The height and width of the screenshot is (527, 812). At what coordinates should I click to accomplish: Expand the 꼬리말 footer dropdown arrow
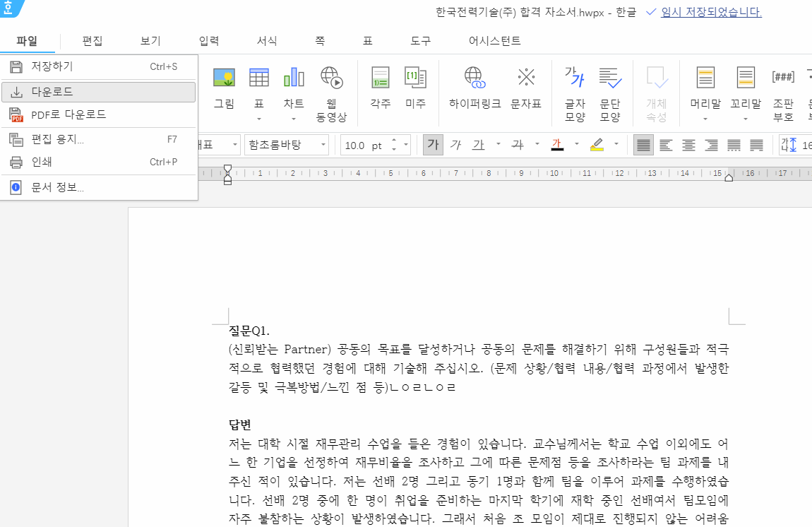(x=746, y=119)
